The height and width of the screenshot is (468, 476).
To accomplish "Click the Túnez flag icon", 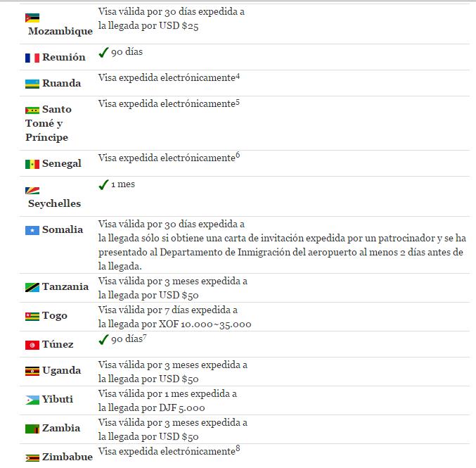I will click(32, 345).
